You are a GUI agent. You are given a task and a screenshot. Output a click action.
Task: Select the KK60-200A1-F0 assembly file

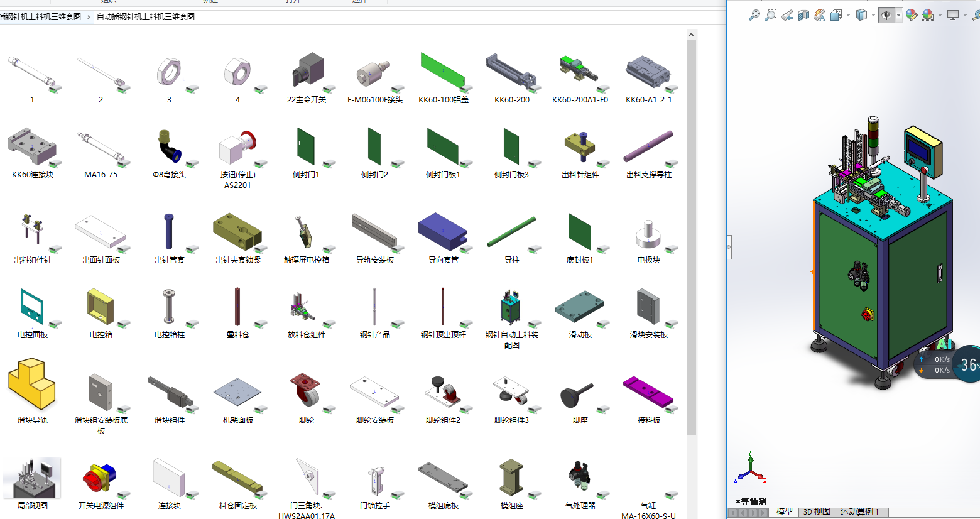(580, 78)
